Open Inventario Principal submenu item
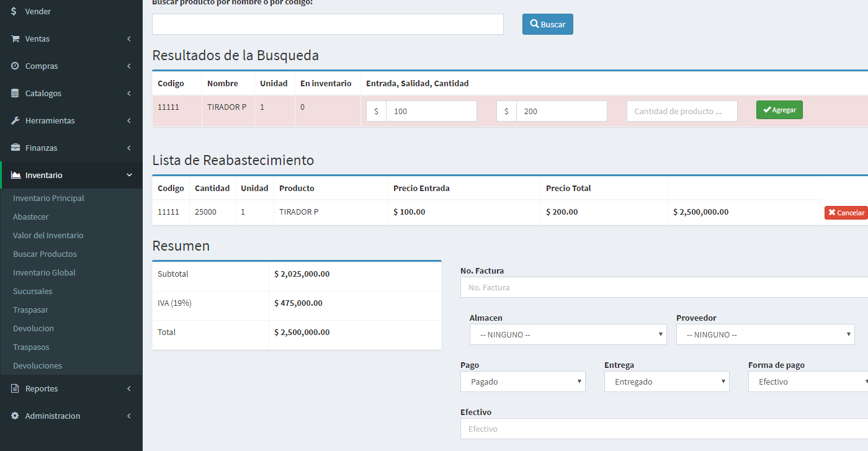This screenshot has height=451, width=868. 48,198
